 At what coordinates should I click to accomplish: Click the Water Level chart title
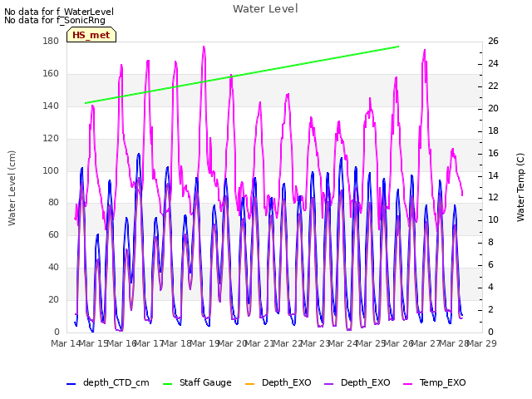[x=265, y=9]
